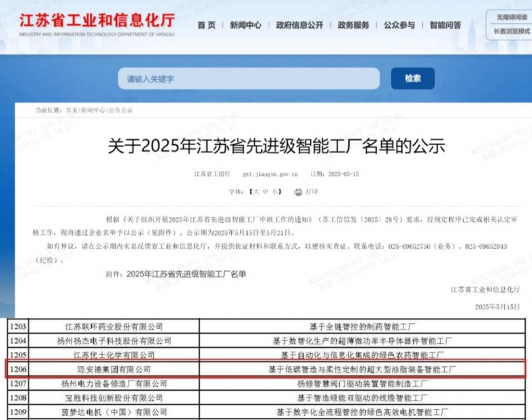Select the table cell 1207
The image size is (532, 420).
click(x=18, y=384)
